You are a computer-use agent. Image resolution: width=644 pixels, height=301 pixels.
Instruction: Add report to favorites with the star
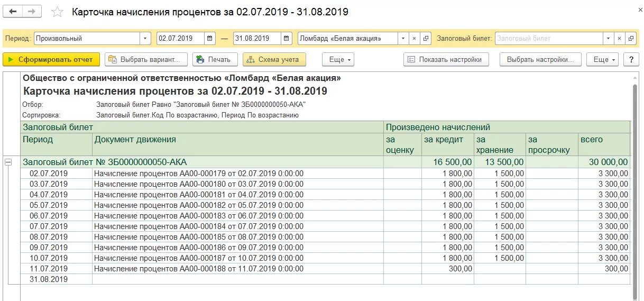(58, 12)
